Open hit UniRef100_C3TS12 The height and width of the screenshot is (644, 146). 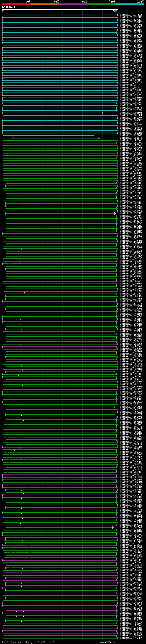pyautogui.click(x=131, y=15)
